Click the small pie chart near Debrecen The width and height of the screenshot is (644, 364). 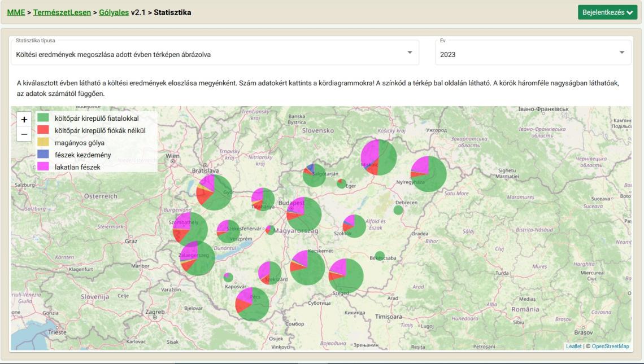[x=398, y=210]
